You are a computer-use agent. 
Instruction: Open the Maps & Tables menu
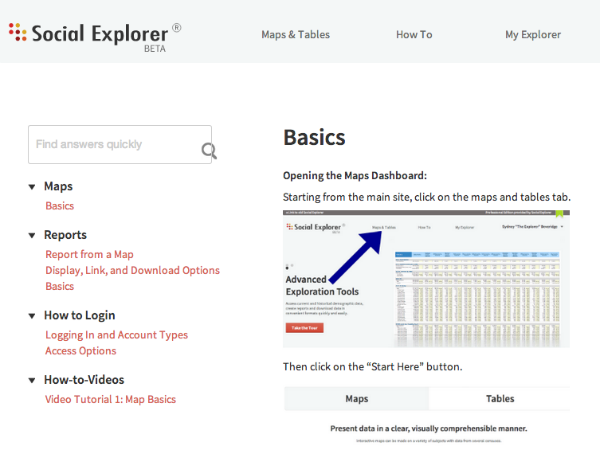[295, 35]
